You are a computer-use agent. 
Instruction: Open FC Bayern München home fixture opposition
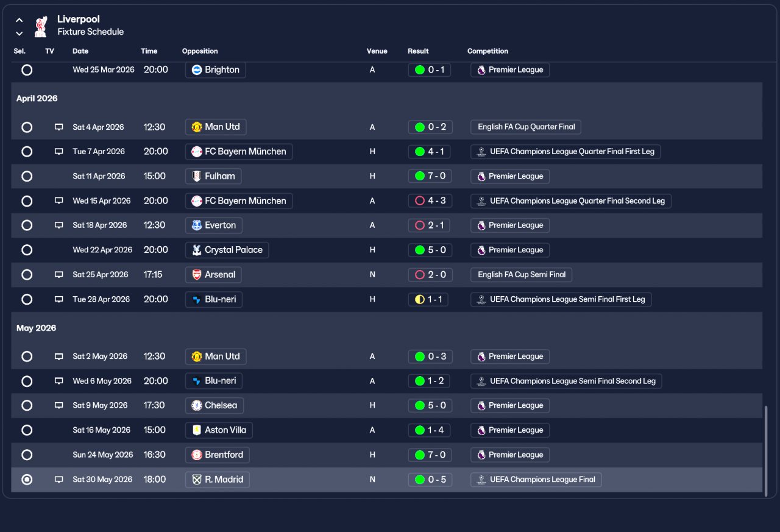[x=239, y=152]
